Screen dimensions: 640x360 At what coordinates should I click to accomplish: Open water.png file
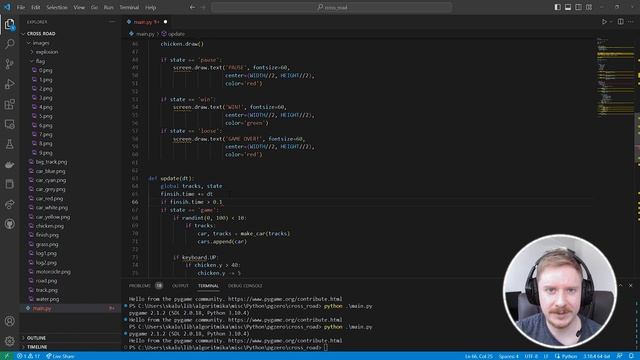(47, 299)
